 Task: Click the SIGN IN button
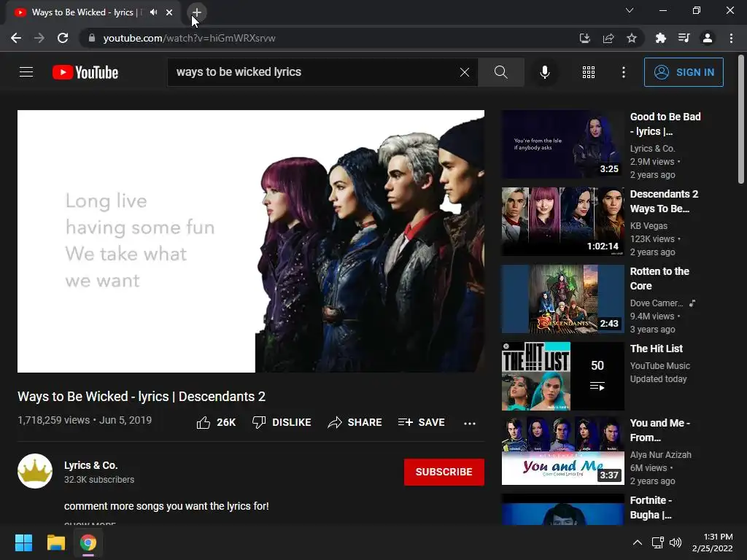tap(684, 72)
